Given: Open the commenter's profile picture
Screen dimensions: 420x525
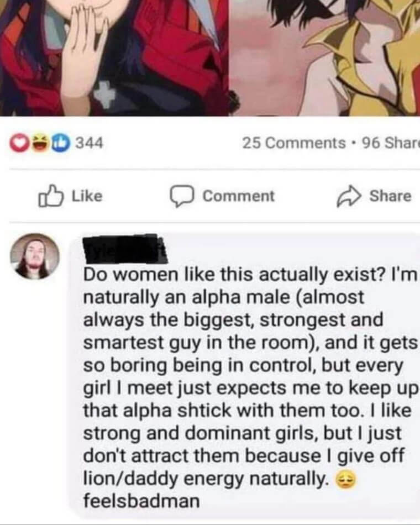Looking at the screenshot, I should point(35,257).
